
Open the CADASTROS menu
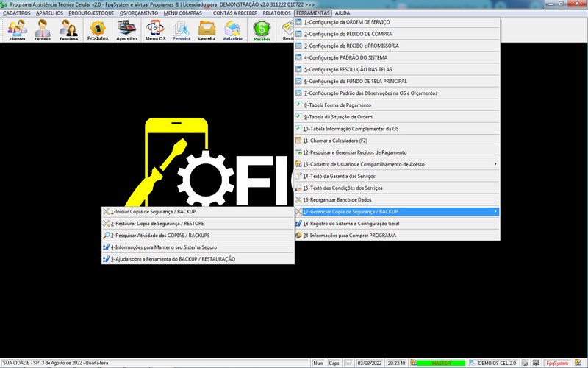coord(16,13)
